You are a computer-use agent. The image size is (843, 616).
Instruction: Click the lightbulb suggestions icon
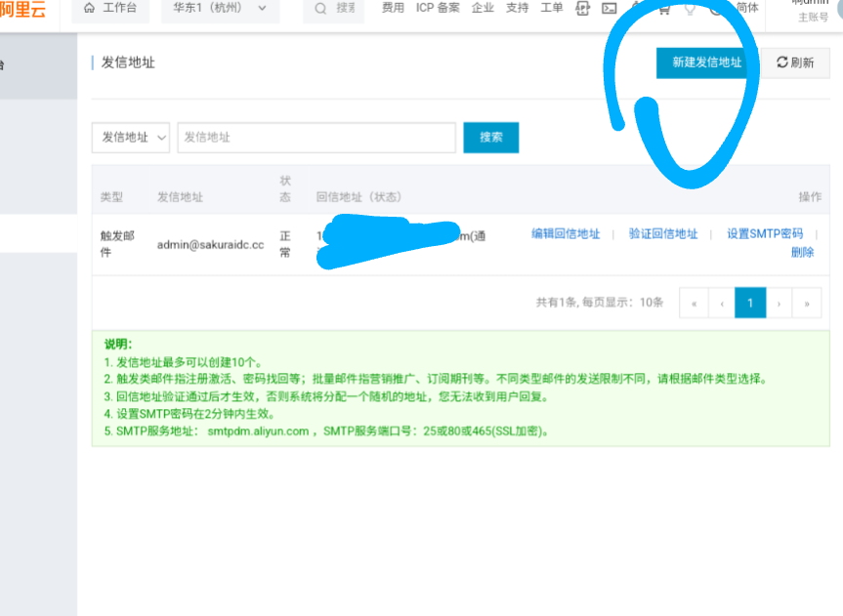[690, 9]
